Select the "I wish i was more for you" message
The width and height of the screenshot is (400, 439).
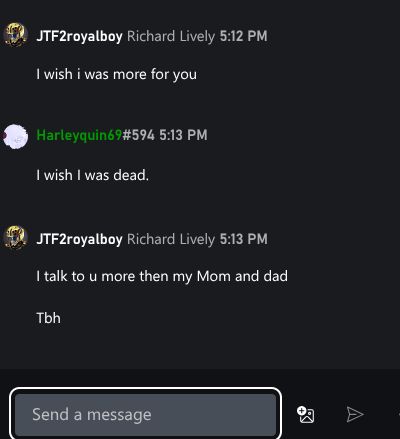click(x=116, y=74)
